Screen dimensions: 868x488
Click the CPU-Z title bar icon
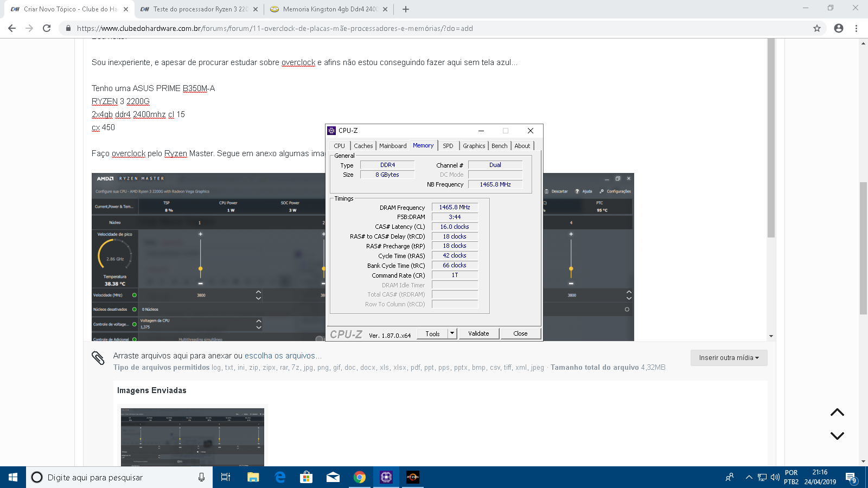(x=331, y=131)
